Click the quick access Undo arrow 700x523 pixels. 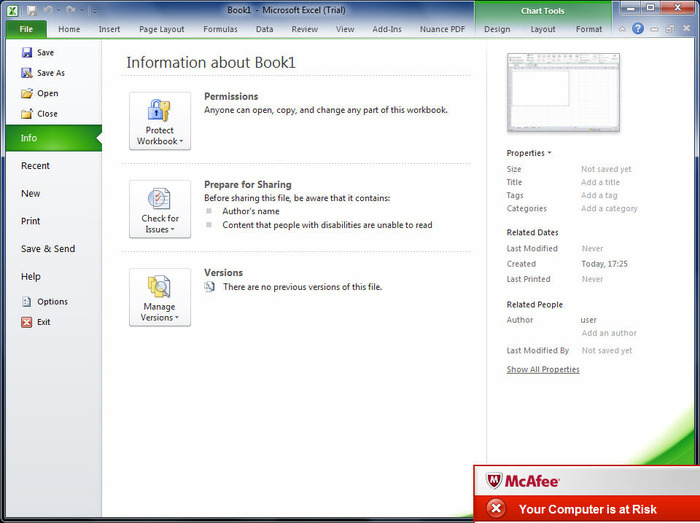coord(48,10)
